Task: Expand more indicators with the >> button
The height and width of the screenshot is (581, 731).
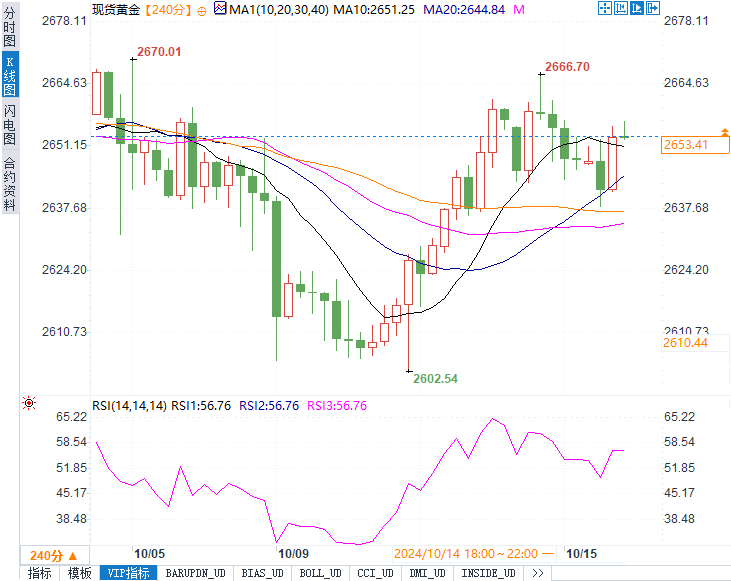Action: coord(537,573)
